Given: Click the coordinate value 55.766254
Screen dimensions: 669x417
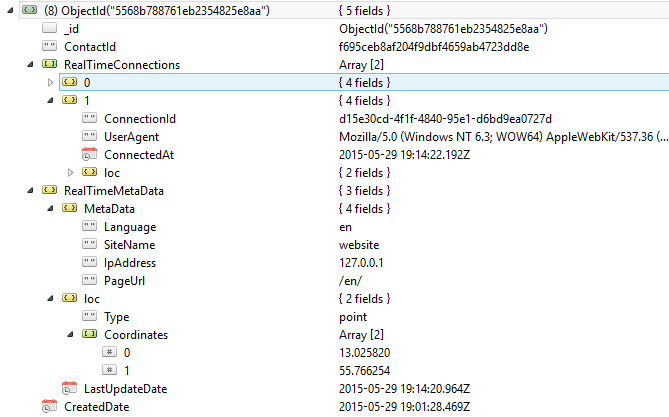Looking at the screenshot, I should (364, 370).
